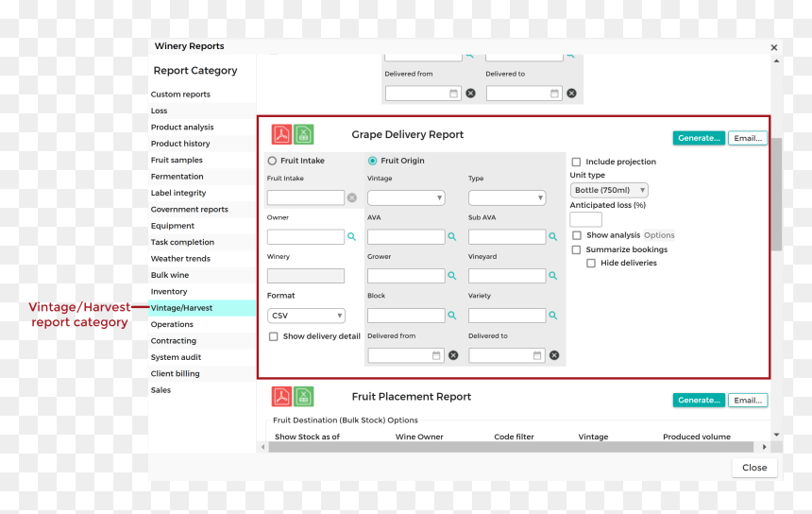This screenshot has width=812, height=514.
Task: Open Vintage dropdown
Action: click(x=406, y=197)
